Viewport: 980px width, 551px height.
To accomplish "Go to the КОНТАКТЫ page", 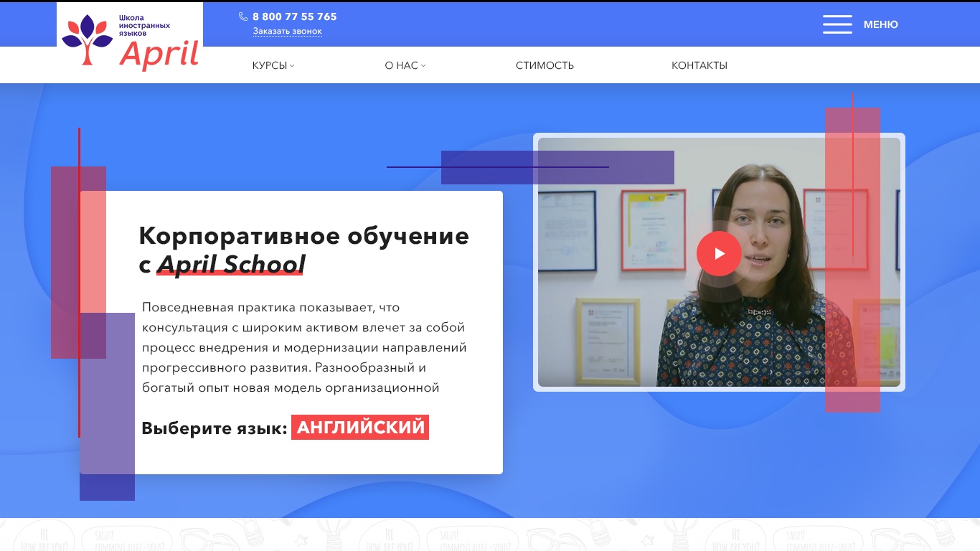I will 699,65.
